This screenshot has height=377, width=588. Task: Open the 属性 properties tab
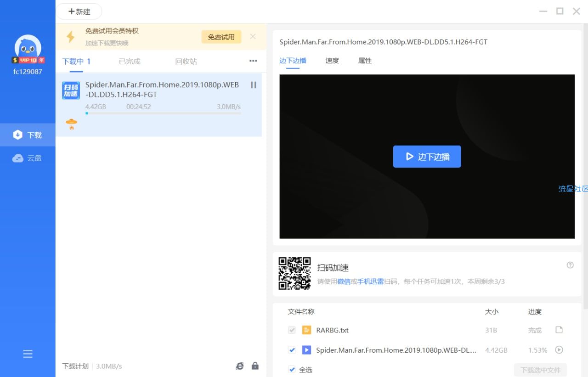click(365, 61)
